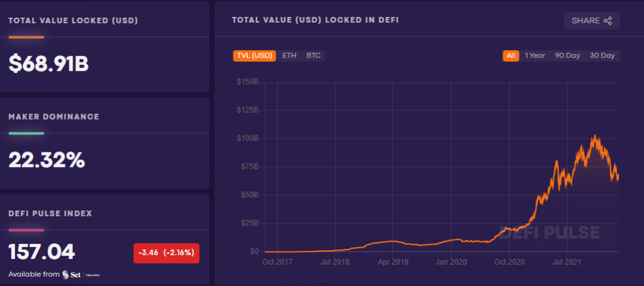644x286 pixels.
Task: Open the Available from Set link
Action: coord(54,275)
